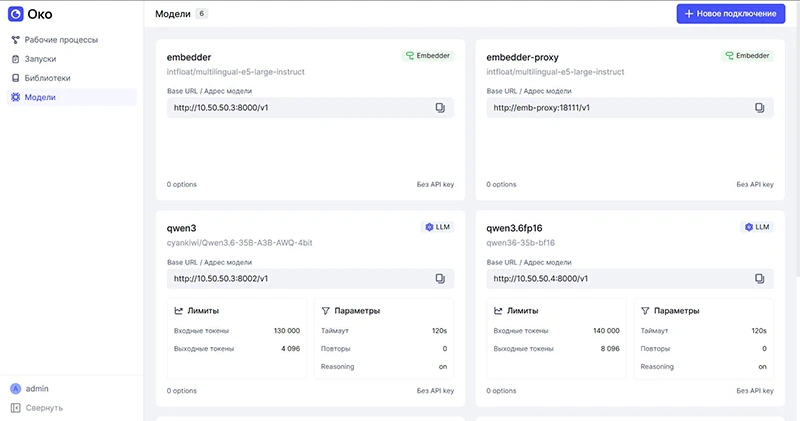Click Без API key on qwen3 card

pos(435,391)
